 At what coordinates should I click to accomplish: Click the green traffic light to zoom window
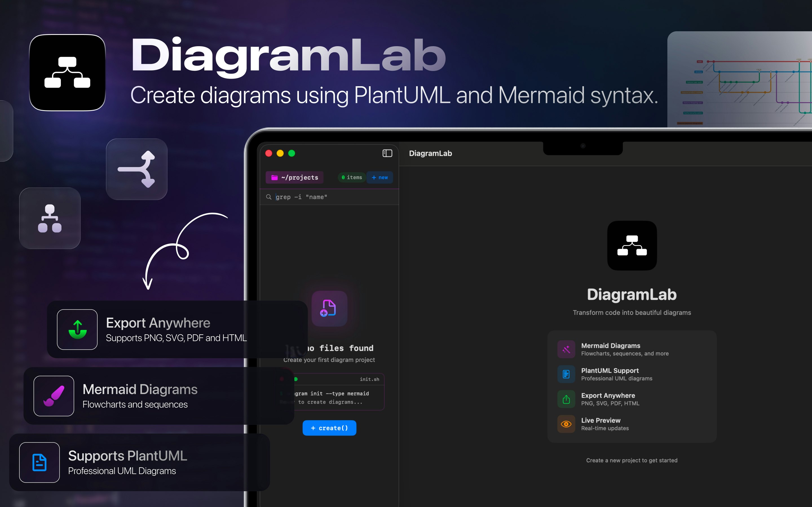click(x=292, y=153)
